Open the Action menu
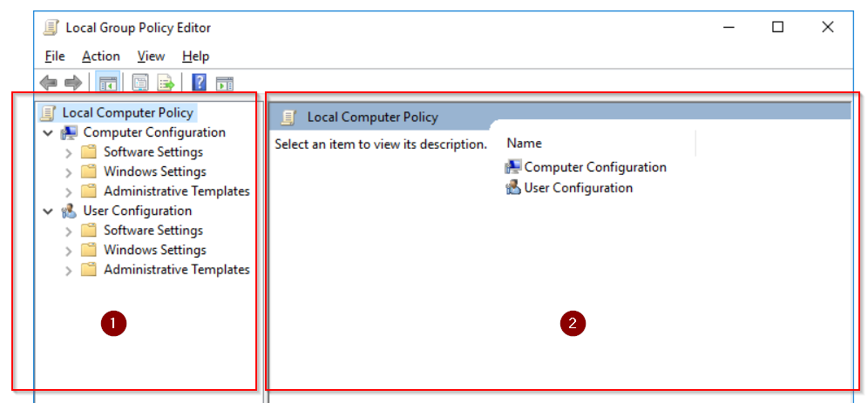Screen dimensions: 868x403 click(100, 56)
